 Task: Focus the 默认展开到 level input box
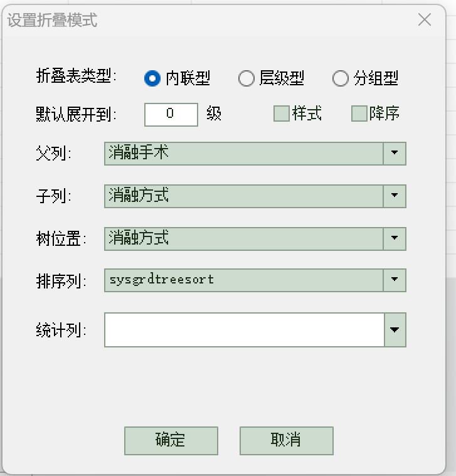click(x=171, y=114)
